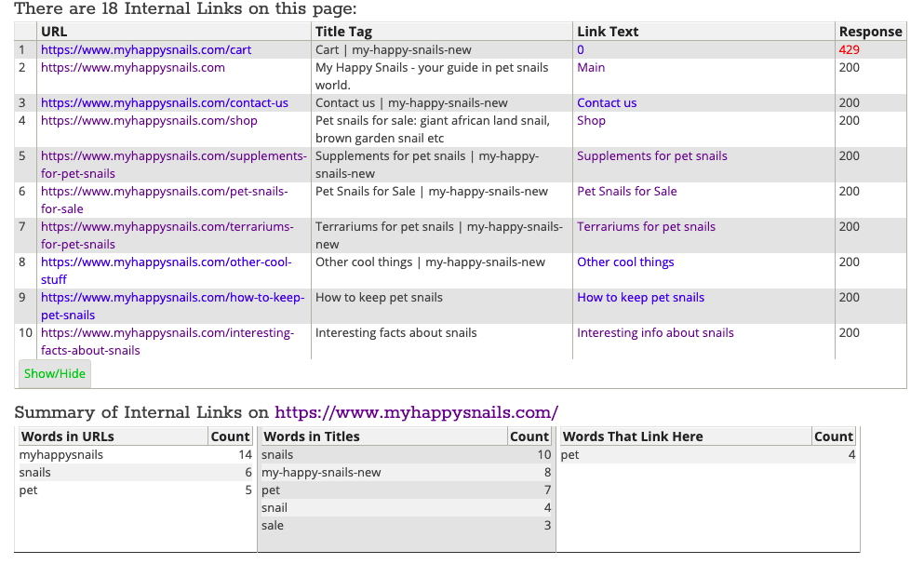The height and width of the screenshot is (564, 924).
Task: Click 'Terrariums for pet snails' link text
Action: pos(646,226)
